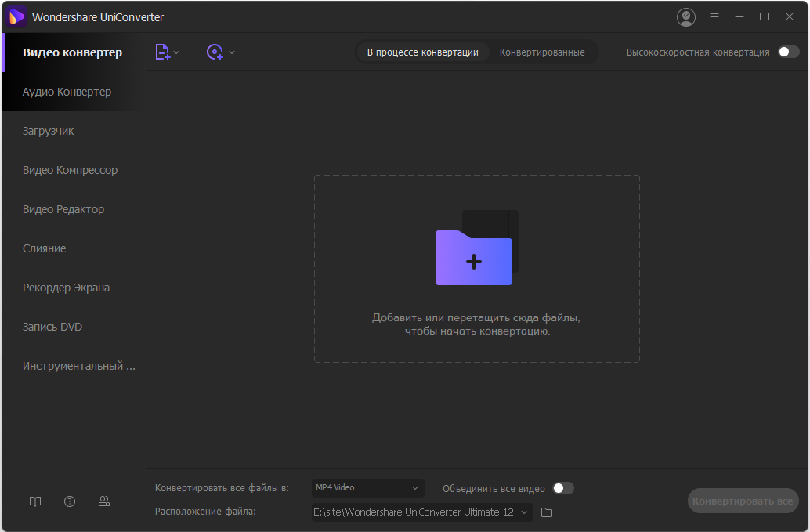The width and height of the screenshot is (810, 532).
Task: Toggle Объединить все видео switch
Action: 563,489
